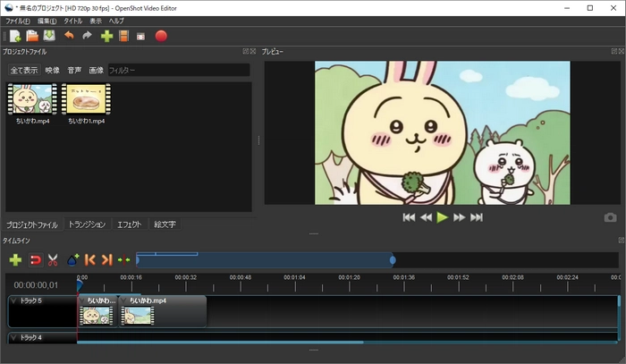Image resolution: width=626 pixels, height=364 pixels.
Task: Open the トラック 4 track dropdown arrow
Action: pyautogui.click(x=13, y=337)
